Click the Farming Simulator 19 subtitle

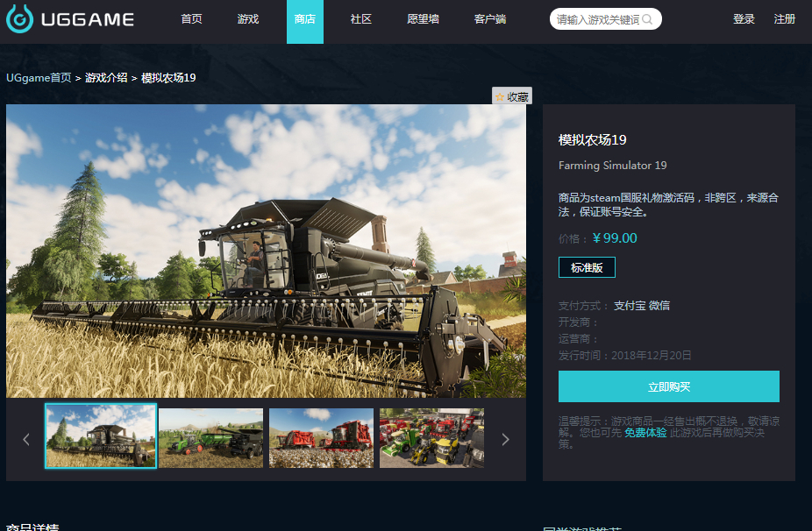(x=613, y=166)
